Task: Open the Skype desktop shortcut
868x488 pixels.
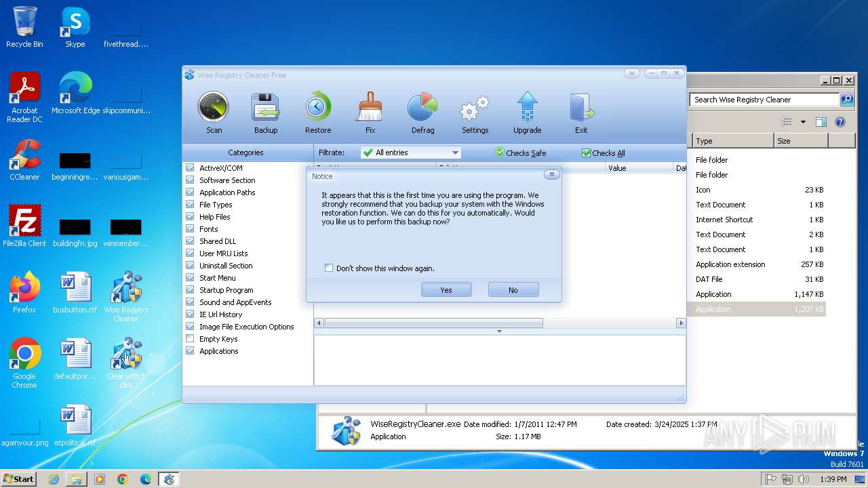Action: tap(75, 27)
